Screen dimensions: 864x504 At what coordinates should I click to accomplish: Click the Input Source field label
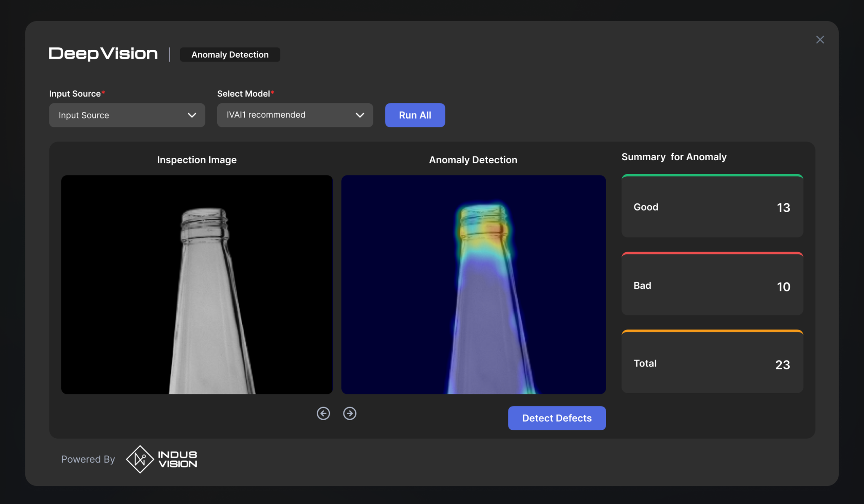point(77,94)
